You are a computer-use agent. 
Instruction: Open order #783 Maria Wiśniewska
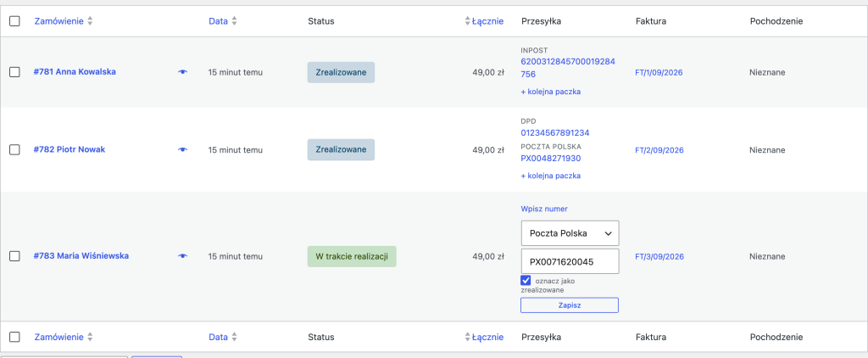[81, 256]
